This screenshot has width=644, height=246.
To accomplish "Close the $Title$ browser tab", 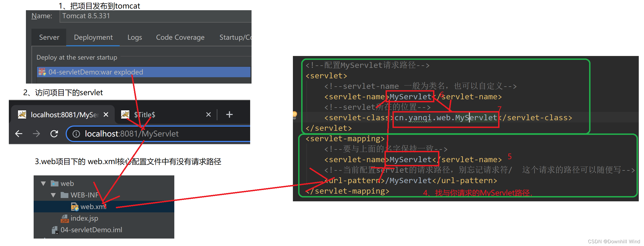I will 209,114.
